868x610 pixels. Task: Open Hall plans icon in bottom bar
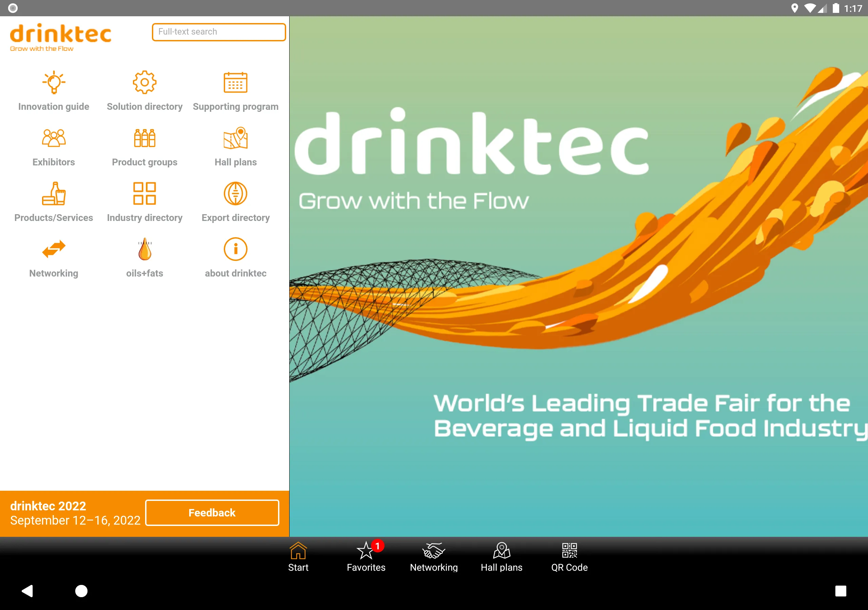click(x=502, y=551)
